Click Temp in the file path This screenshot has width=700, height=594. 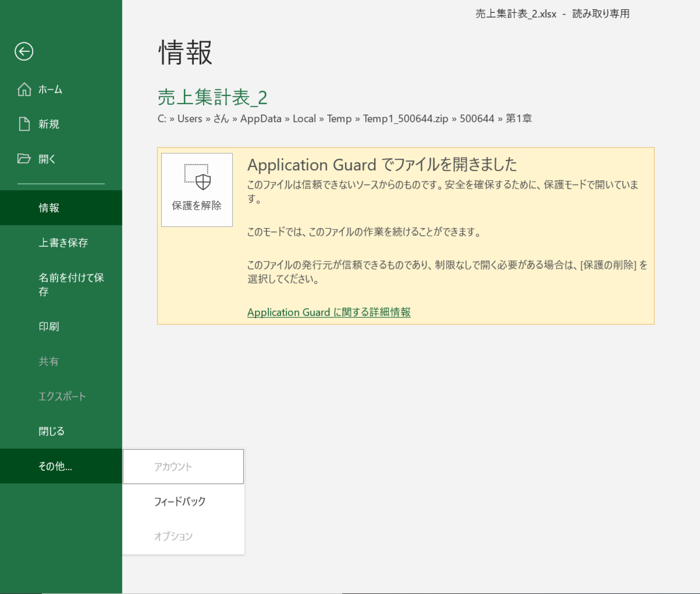coord(339,118)
